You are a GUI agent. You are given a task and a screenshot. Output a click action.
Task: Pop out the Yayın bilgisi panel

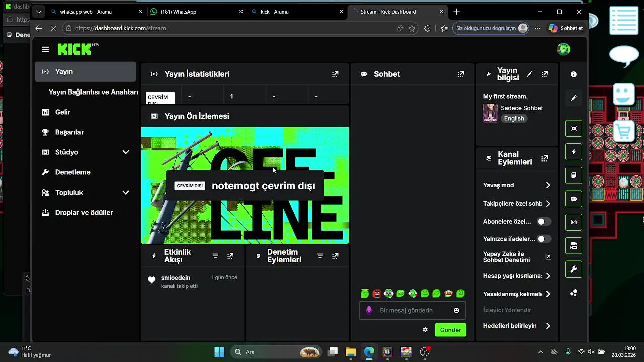click(545, 74)
